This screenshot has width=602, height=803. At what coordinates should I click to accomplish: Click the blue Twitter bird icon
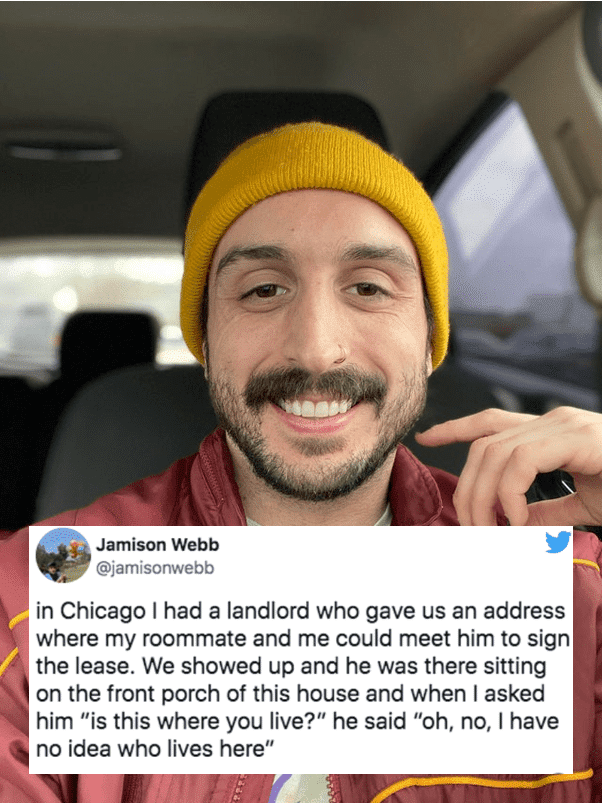[558, 542]
